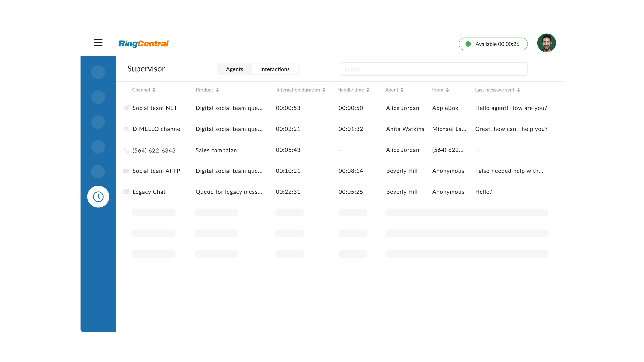Click message I also needed help with...

pos(509,171)
